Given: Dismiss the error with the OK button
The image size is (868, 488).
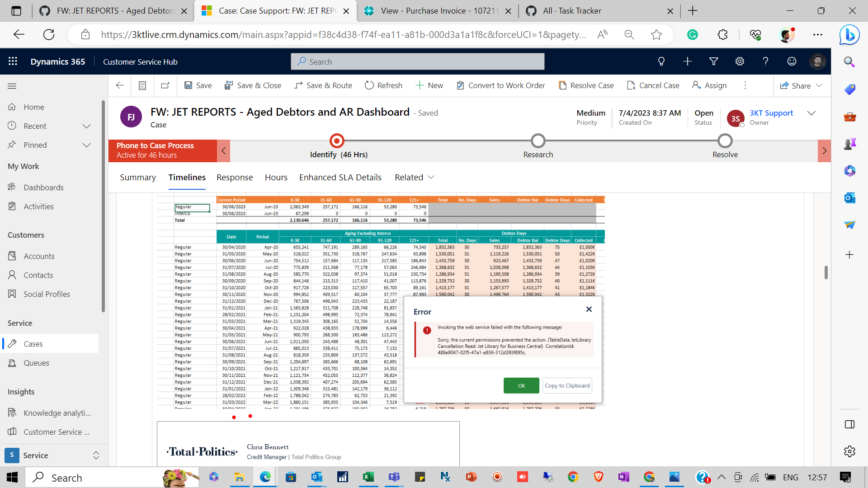Looking at the screenshot, I should pos(521,385).
